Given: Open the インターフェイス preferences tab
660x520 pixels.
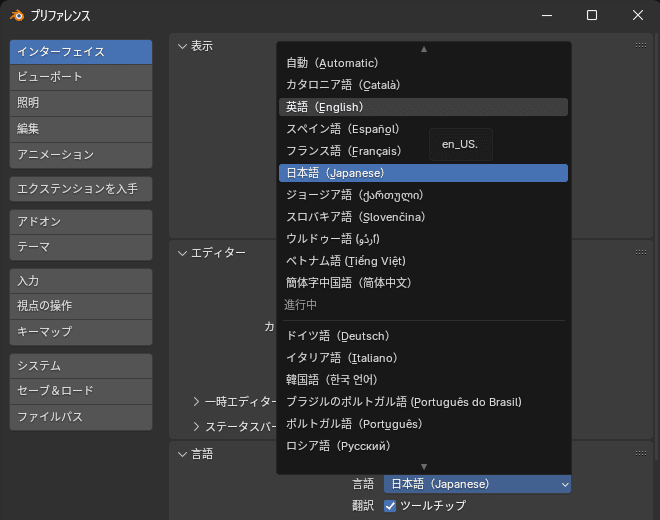Looking at the screenshot, I should tap(81, 52).
